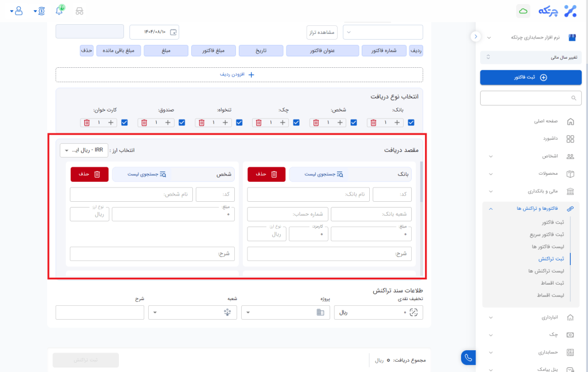Disable the صندوق checkbox

point(182,122)
